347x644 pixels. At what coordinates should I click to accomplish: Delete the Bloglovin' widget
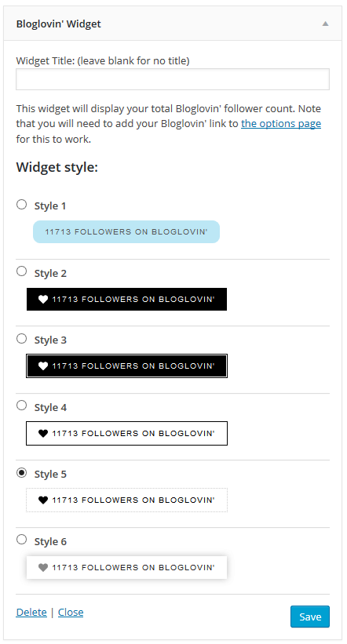(x=31, y=613)
